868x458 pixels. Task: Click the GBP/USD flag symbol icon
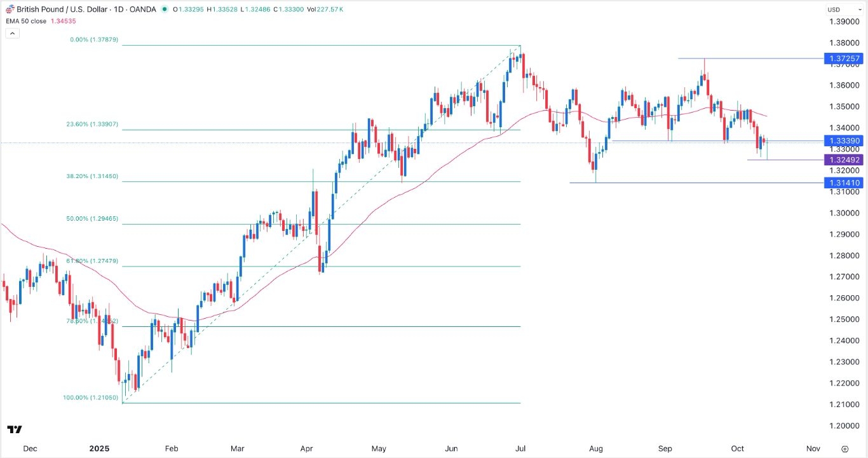click(9, 9)
